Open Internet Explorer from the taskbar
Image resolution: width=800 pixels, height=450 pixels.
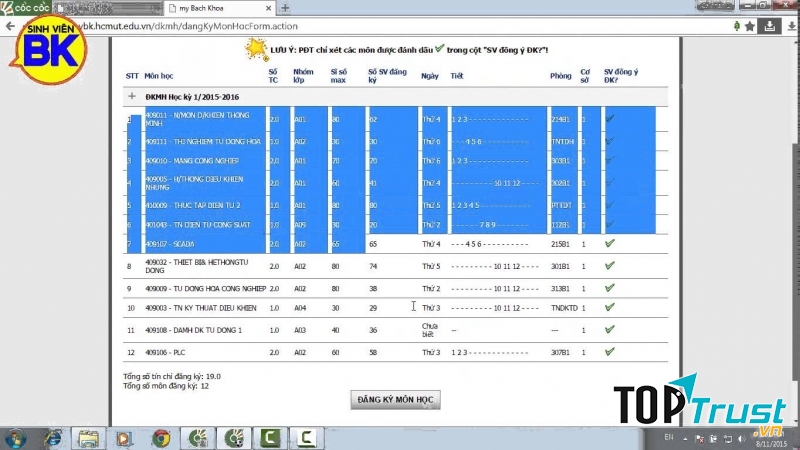(54, 437)
